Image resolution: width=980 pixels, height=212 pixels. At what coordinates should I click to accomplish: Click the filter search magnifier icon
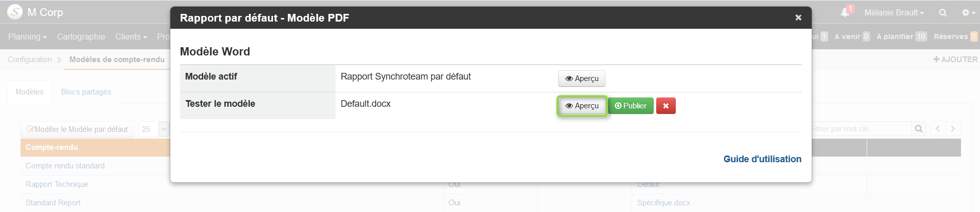[x=919, y=129]
